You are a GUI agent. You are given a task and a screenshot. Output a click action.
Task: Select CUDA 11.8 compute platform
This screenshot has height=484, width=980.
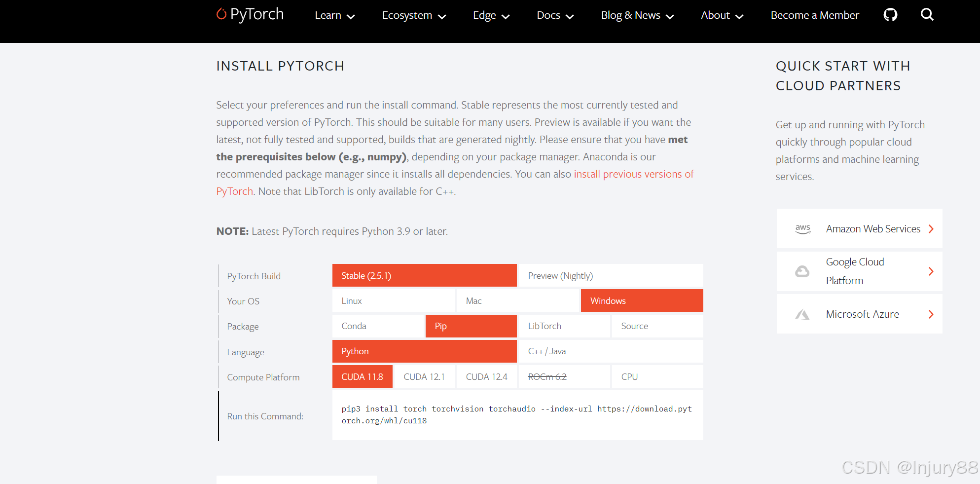[x=363, y=376]
